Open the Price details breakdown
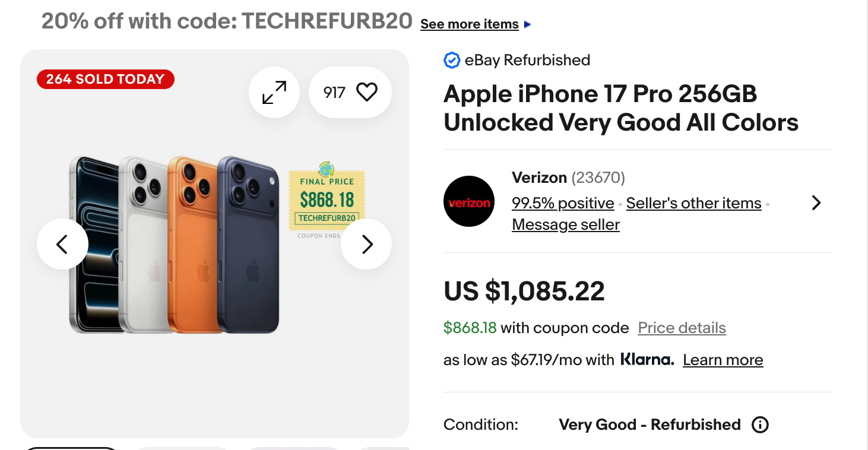The height and width of the screenshot is (450, 868). click(681, 328)
